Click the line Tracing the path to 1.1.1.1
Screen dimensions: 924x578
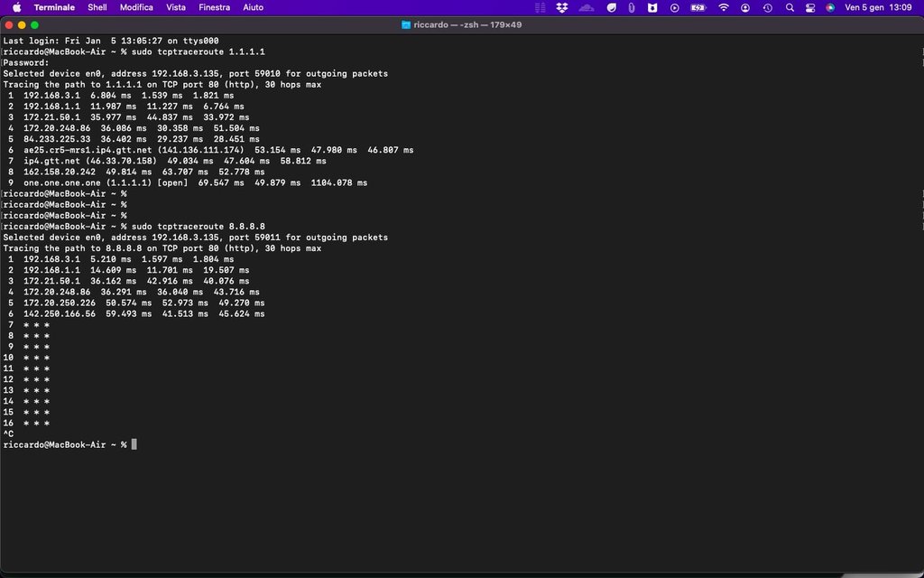(x=162, y=84)
